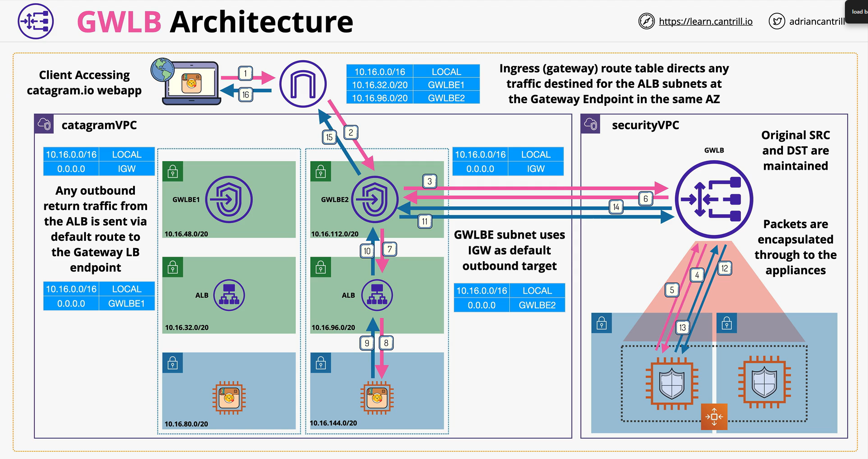868x459 pixels.
Task: Click the 10.16.96.0/20 subnet label
Action: [333, 327]
